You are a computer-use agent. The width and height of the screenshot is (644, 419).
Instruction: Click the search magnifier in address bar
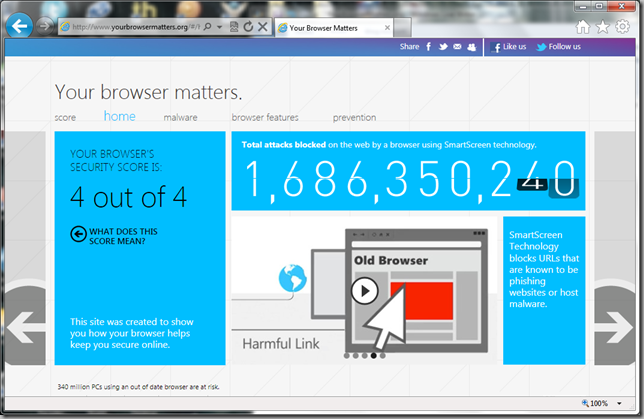click(207, 27)
